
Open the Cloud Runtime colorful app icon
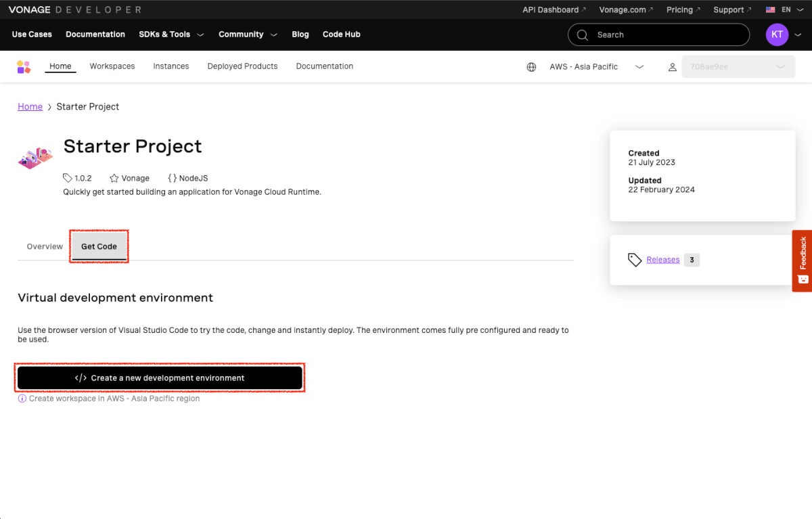[x=24, y=66]
